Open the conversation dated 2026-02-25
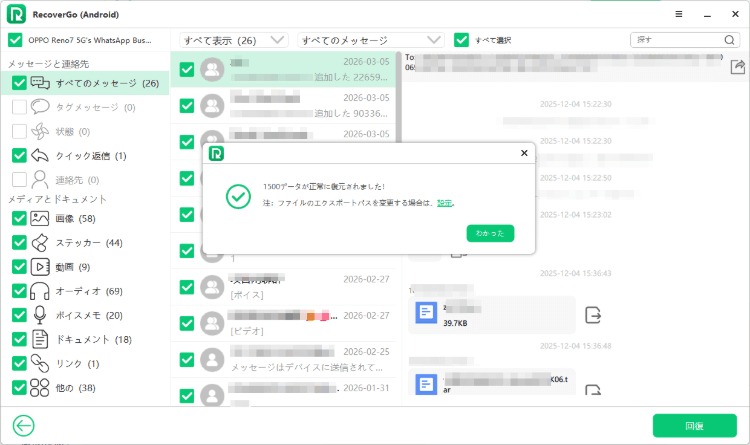Image resolution: width=750 pixels, height=445 pixels. click(283, 359)
